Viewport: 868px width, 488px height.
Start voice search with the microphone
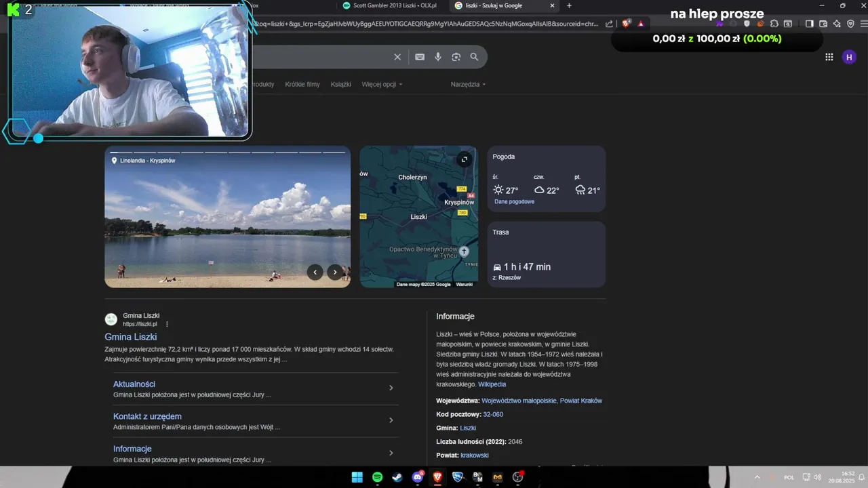(438, 57)
